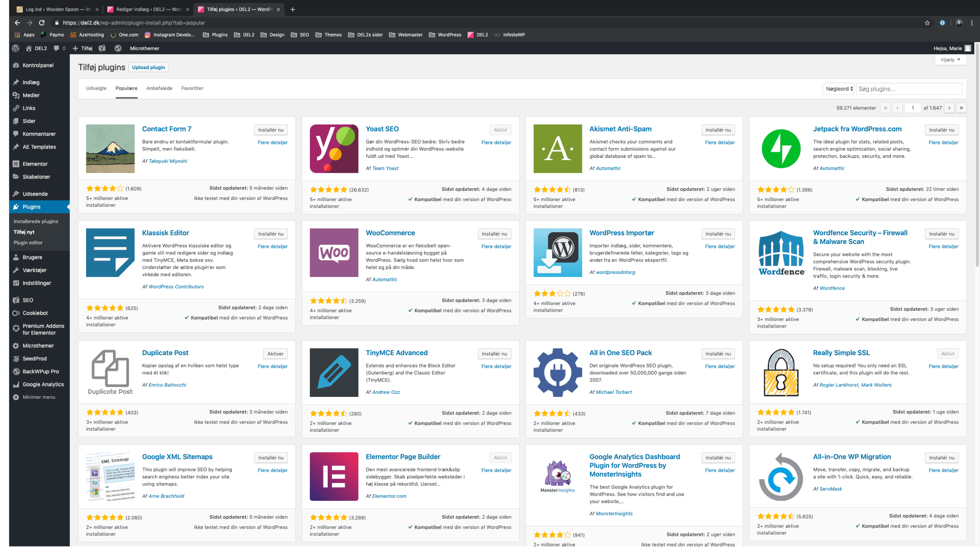The width and height of the screenshot is (980, 557).
Task: Install Contact Form 7 with Installér nu
Action: pyautogui.click(x=271, y=130)
